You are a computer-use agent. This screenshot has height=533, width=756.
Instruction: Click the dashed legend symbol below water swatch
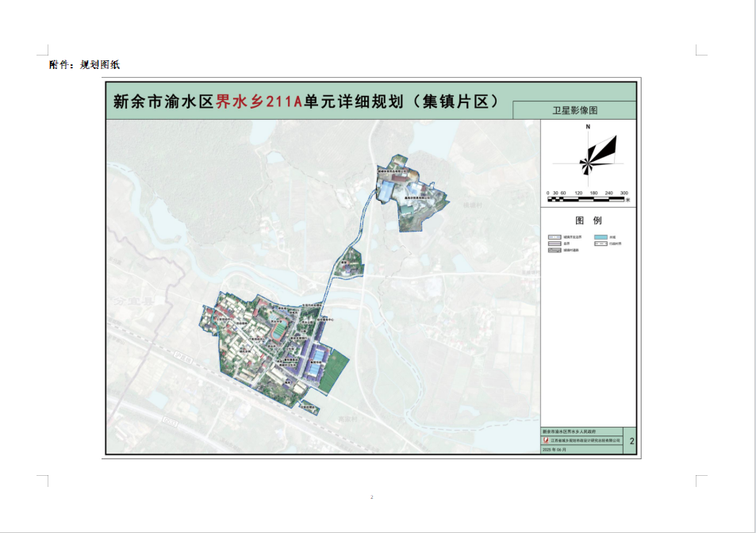point(602,243)
